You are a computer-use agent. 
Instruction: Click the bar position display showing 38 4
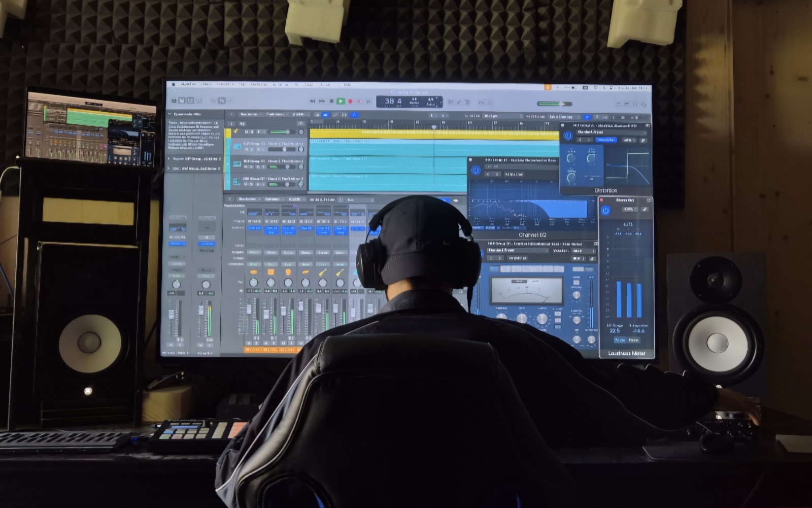(393, 101)
